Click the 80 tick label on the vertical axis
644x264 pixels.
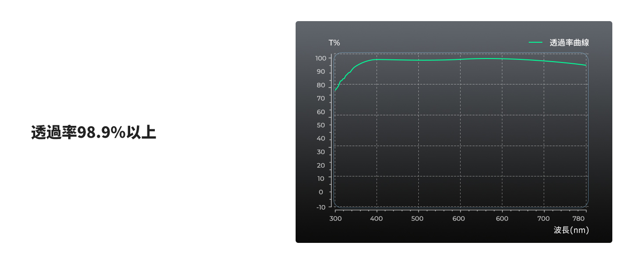tap(321, 85)
